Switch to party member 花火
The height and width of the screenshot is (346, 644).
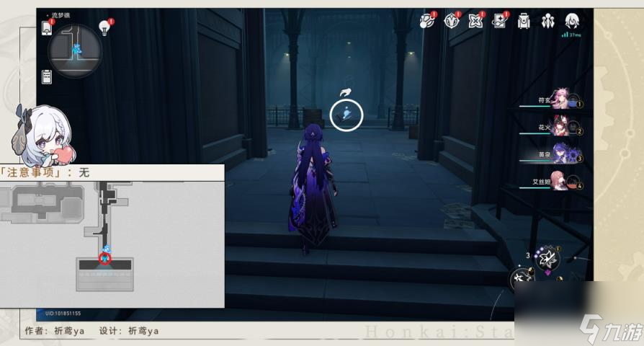point(551,126)
